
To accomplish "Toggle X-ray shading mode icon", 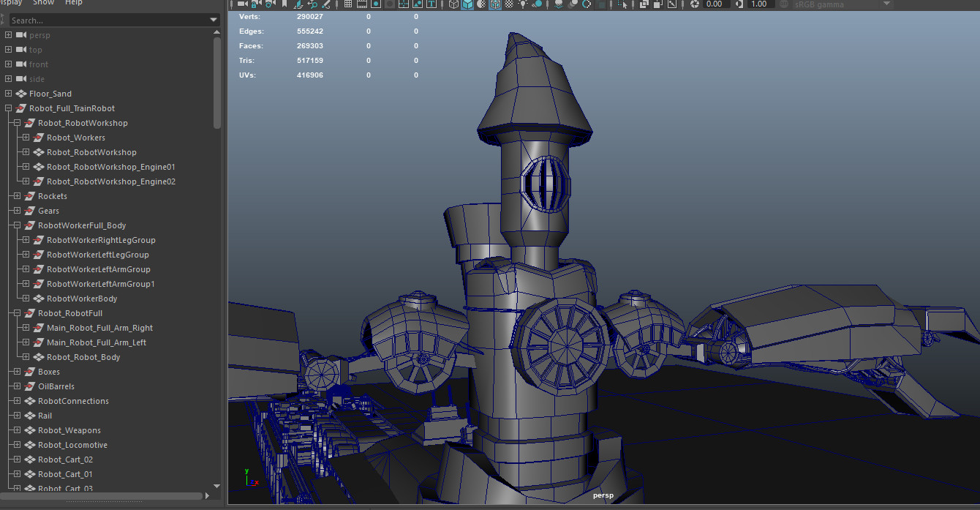I will tap(645, 4).
